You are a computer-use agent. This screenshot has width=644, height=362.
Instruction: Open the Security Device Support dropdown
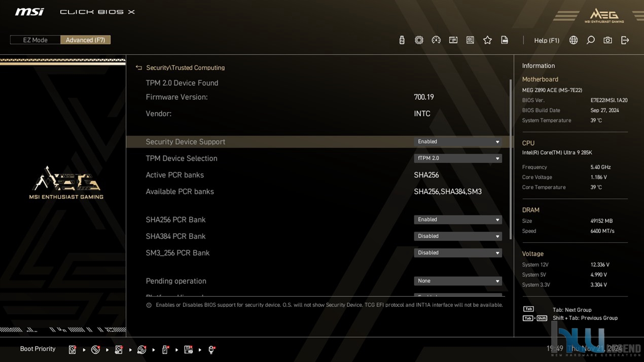458,142
